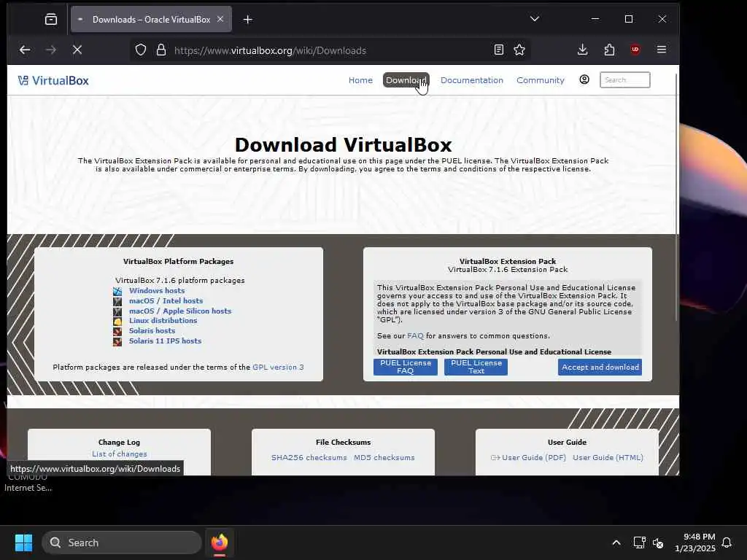Open the Firefox hamburger menu
Screen dimensions: 747x560
pyautogui.click(x=661, y=50)
